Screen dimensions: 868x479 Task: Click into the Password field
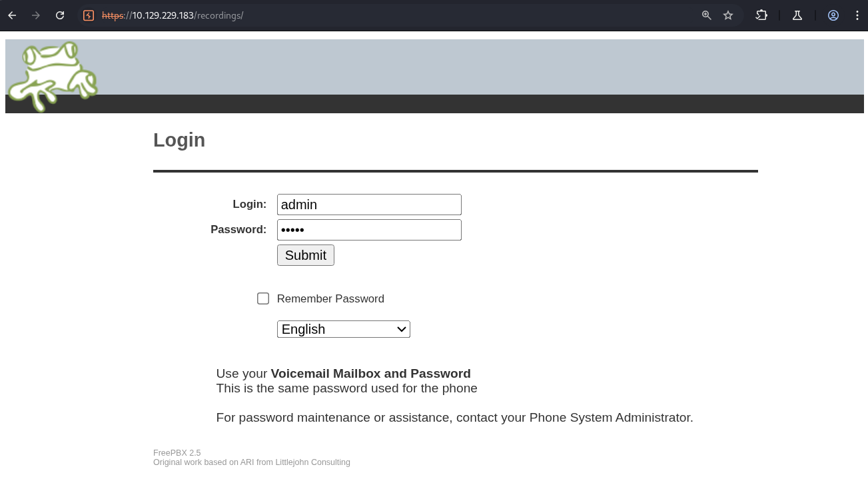(x=369, y=230)
